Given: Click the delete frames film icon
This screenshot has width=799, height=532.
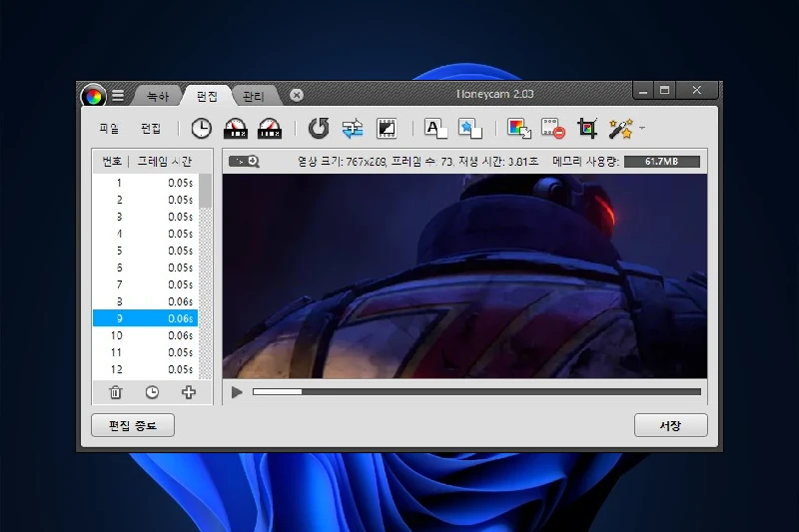Looking at the screenshot, I should point(553,129).
